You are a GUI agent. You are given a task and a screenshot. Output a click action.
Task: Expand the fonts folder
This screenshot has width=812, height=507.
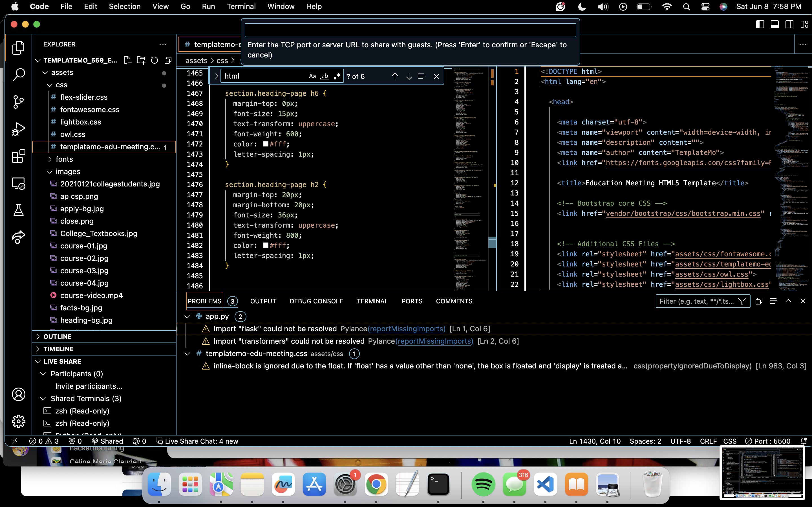tap(64, 159)
